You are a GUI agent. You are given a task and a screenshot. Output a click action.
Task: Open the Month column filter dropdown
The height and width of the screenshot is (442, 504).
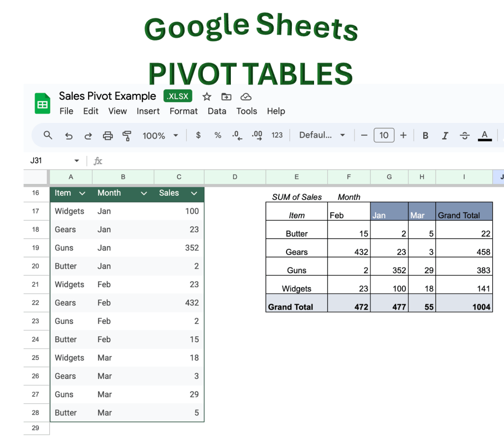144,193
